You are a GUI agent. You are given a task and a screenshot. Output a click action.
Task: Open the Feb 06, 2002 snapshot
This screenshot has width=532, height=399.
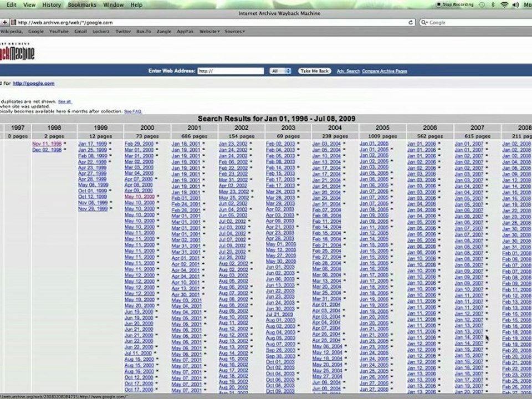(233, 162)
